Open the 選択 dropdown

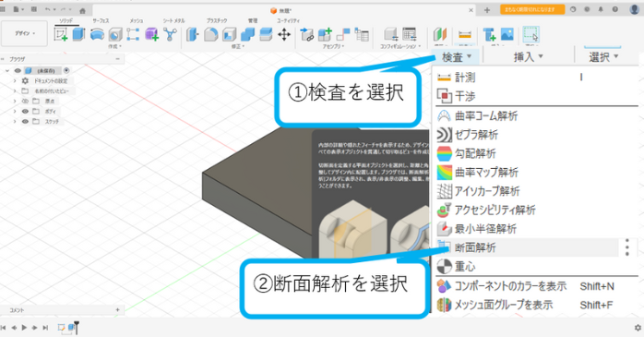(603, 57)
